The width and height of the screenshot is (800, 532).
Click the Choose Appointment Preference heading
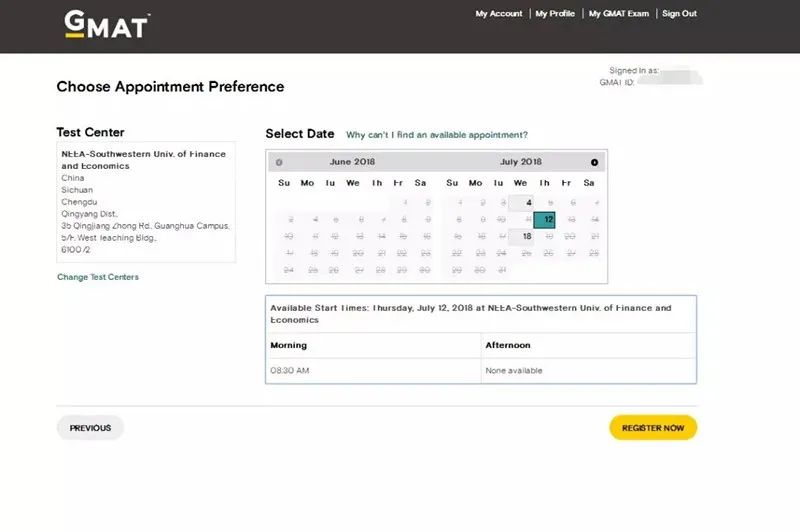(x=170, y=87)
